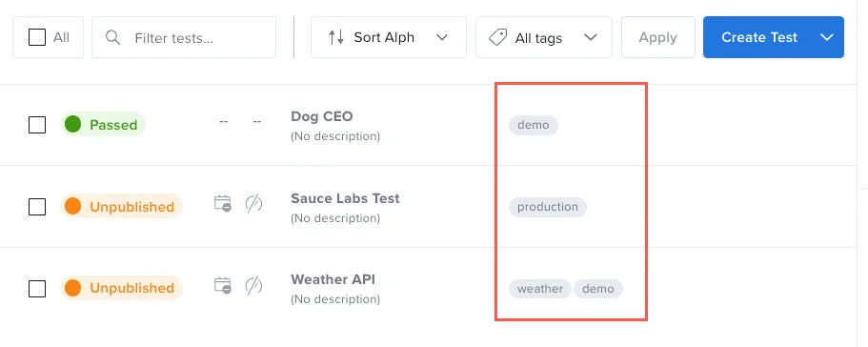Click the production tag chip
Viewport: 868px width, 347px height.
[x=548, y=207]
